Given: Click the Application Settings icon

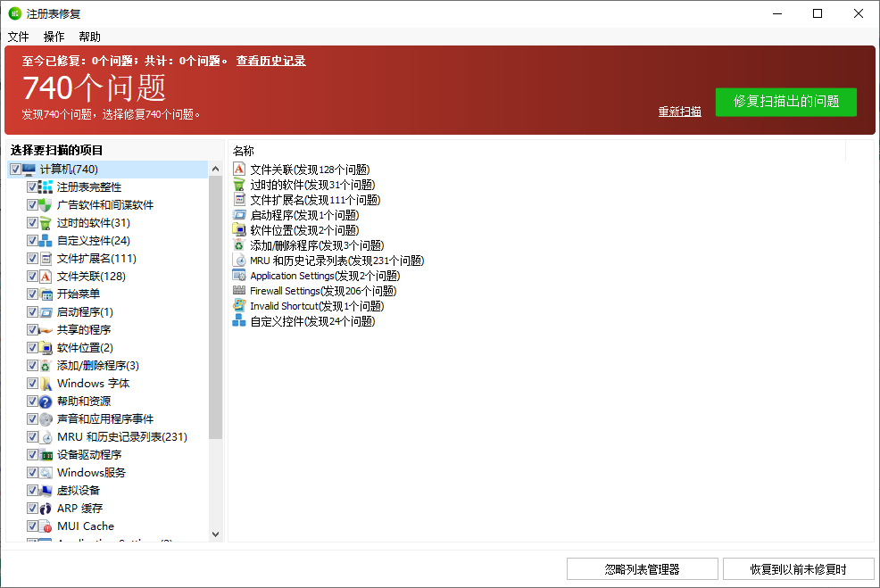Looking at the screenshot, I should (237, 275).
